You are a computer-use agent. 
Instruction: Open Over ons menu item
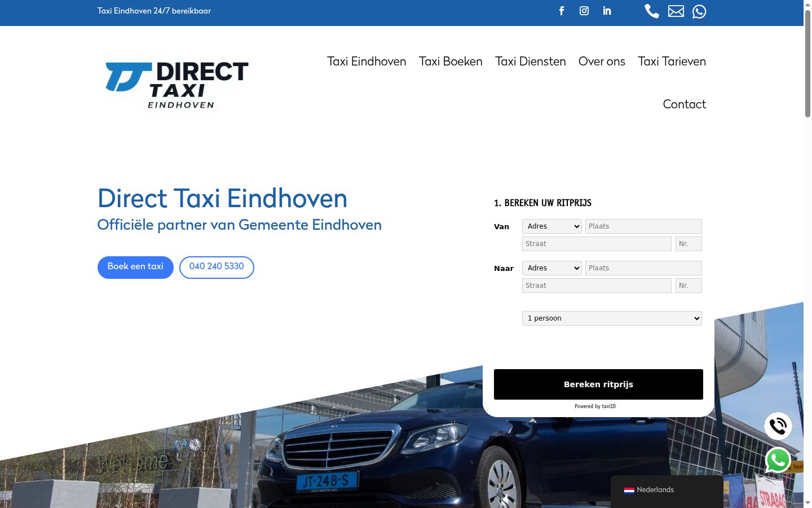click(602, 62)
